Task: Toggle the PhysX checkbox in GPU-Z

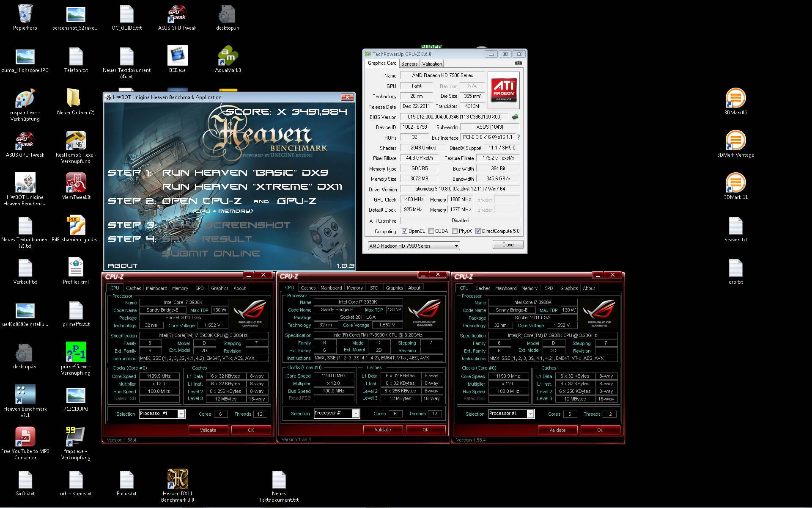Action: (x=455, y=231)
